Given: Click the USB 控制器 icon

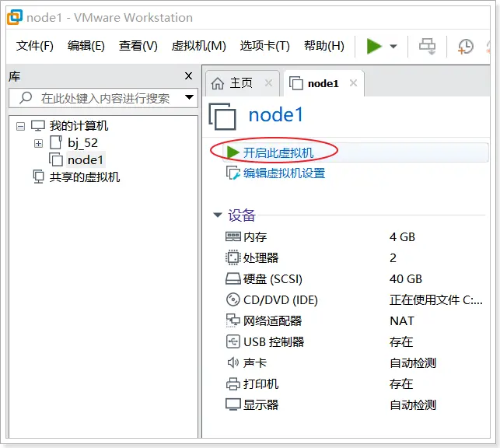Looking at the screenshot, I should (233, 341).
